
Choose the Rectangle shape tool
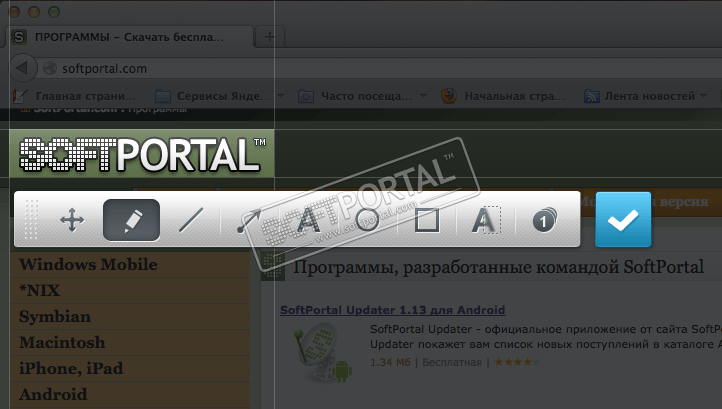coord(427,220)
